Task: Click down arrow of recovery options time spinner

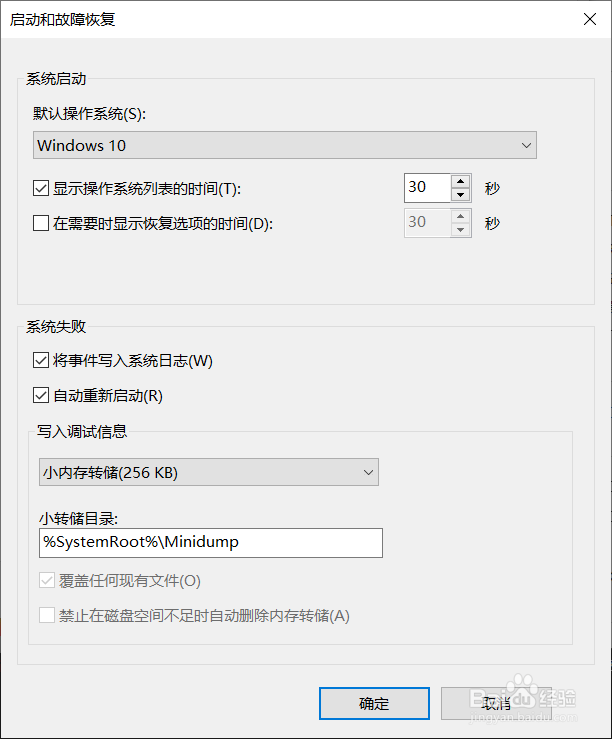Action: pyautogui.click(x=460, y=230)
